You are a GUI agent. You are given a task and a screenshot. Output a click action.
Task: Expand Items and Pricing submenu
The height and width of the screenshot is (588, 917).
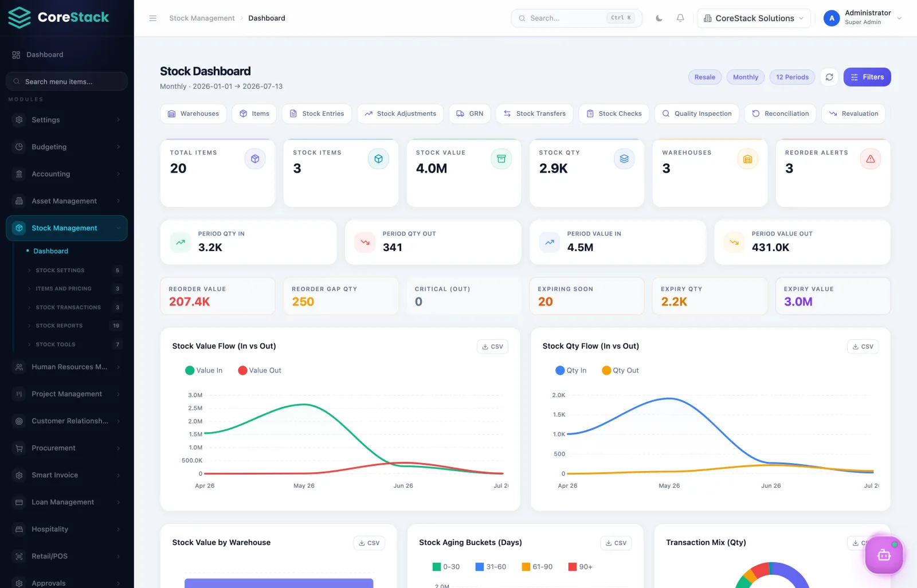coord(73,289)
